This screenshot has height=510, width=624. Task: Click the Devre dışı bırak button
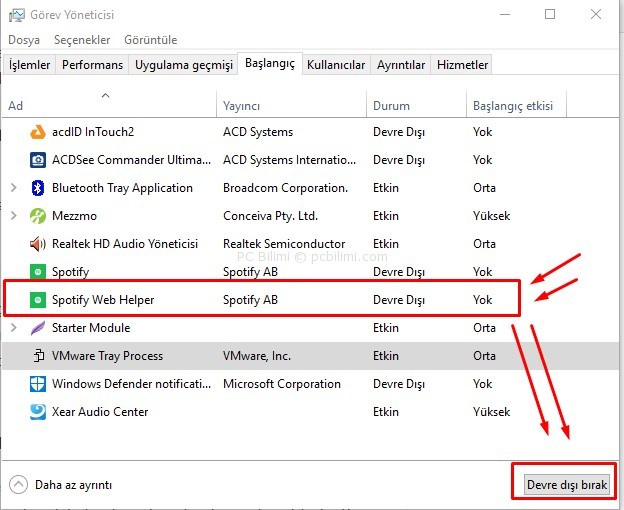pyautogui.click(x=567, y=485)
